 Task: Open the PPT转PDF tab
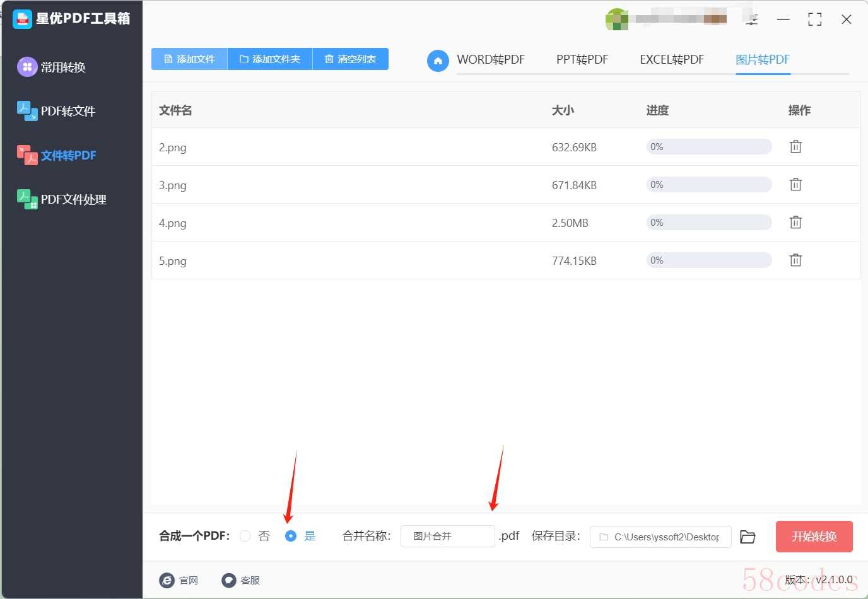pos(582,60)
